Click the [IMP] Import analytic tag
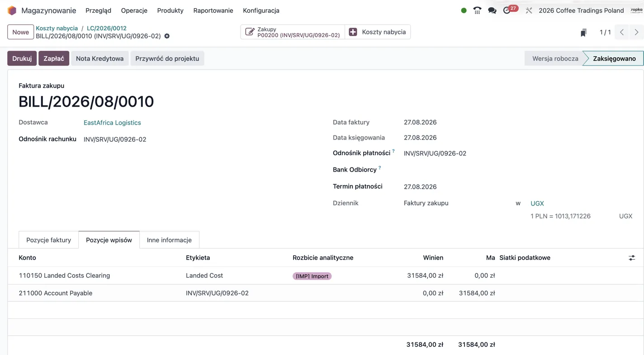 (312, 276)
